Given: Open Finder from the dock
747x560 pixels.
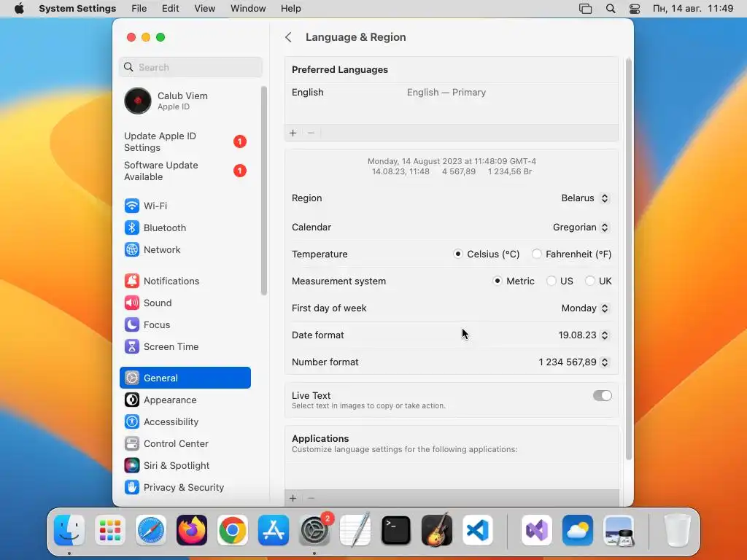Looking at the screenshot, I should (x=69, y=530).
